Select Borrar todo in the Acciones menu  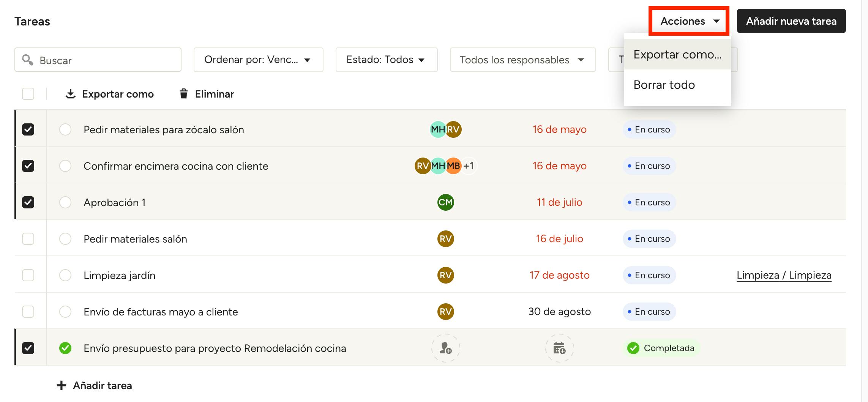(664, 85)
